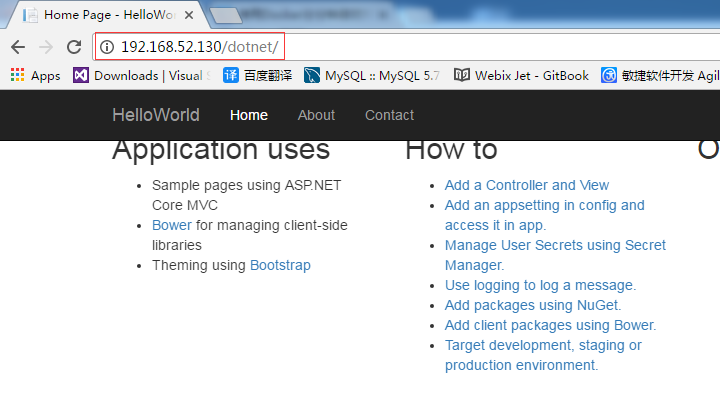Open a new tab button

225,16
